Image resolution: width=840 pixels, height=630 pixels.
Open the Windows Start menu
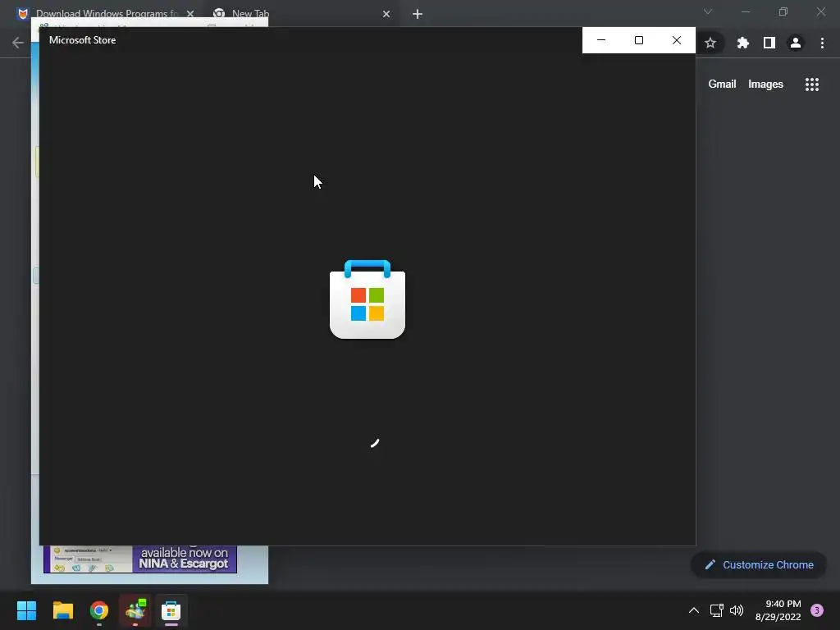pyautogui.click(x=26, y=610)
